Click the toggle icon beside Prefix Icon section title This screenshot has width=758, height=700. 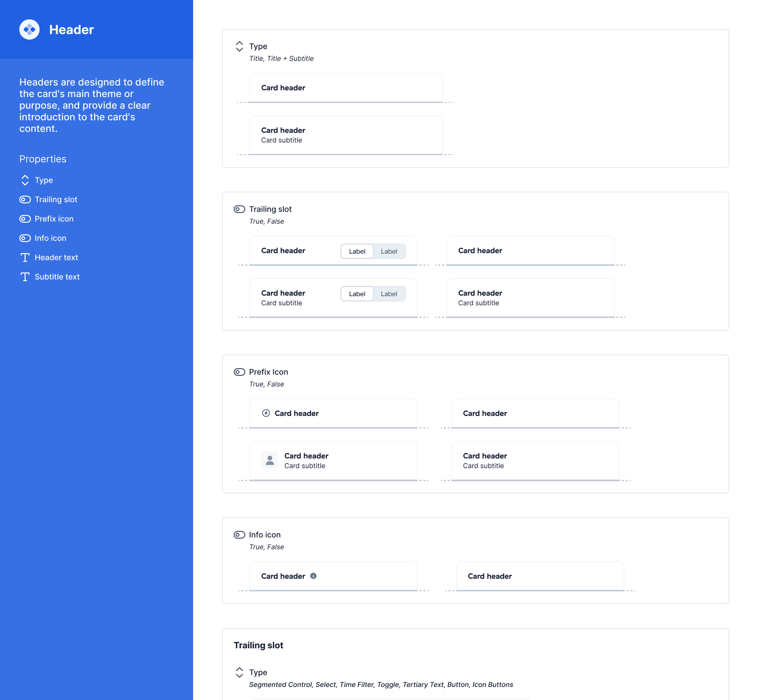239,372
